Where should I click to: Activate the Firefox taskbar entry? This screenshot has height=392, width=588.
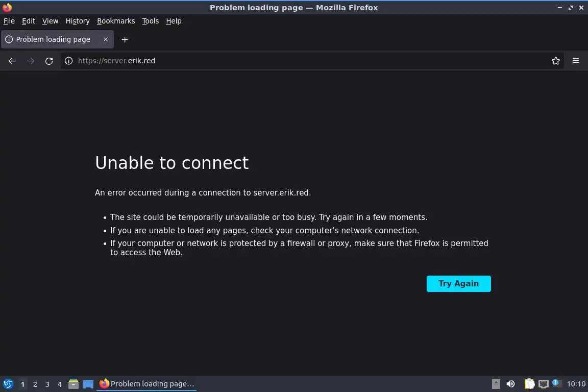[146, 384]
